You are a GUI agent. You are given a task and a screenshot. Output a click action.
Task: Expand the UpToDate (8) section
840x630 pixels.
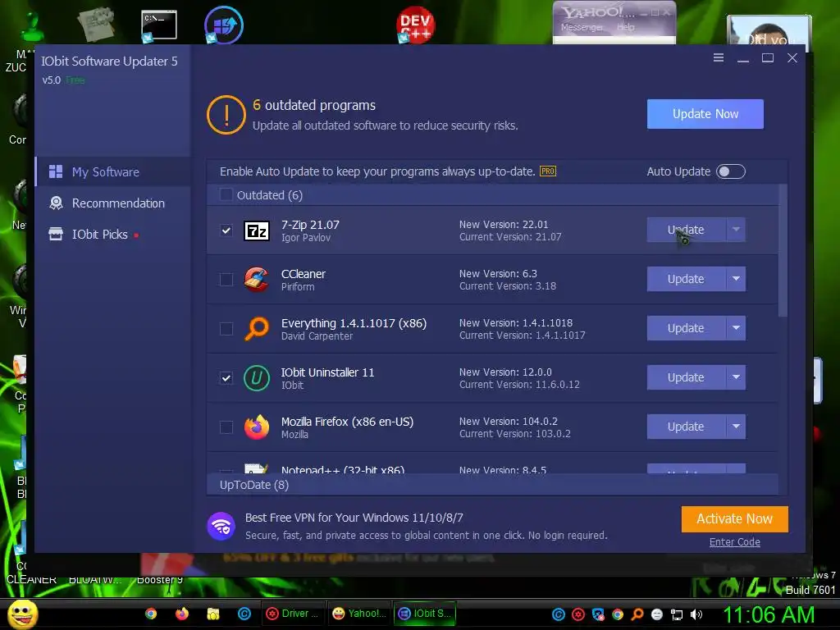(492, 485)
